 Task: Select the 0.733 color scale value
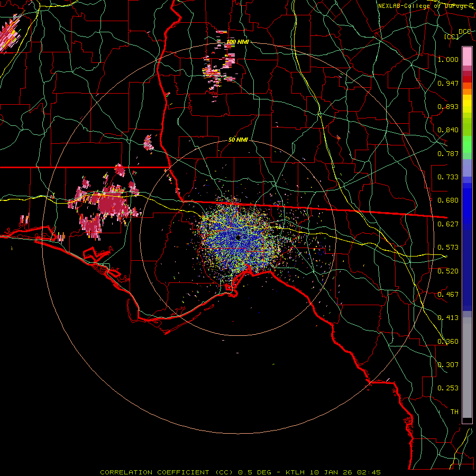tap(448, 177)
